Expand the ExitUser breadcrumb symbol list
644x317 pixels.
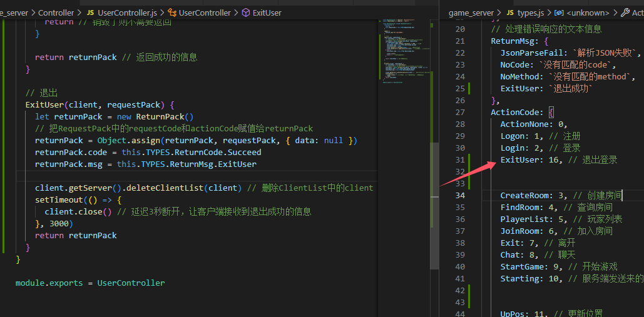pyautogui.click(x=267, y=13)
